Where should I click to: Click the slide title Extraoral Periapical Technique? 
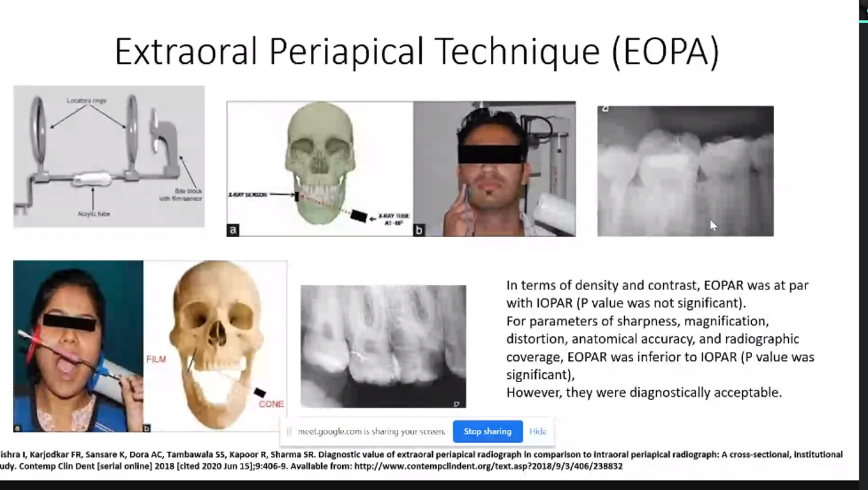click(x=416, y=52)
